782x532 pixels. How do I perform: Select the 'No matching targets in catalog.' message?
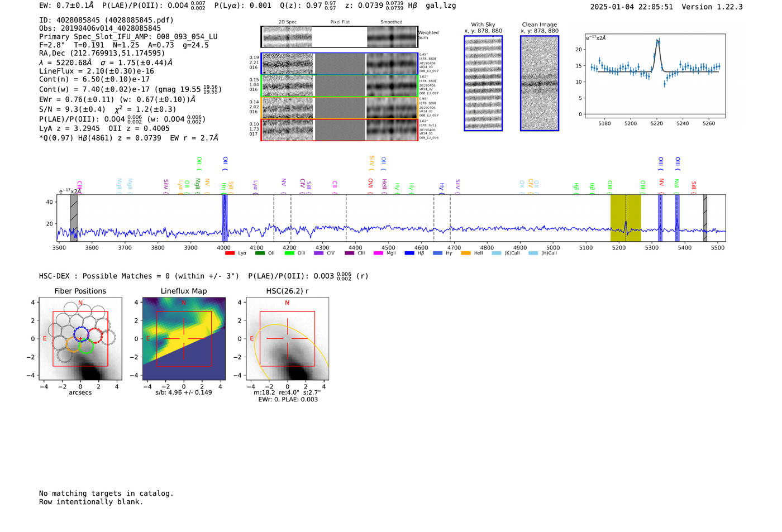tap(106, 493)
